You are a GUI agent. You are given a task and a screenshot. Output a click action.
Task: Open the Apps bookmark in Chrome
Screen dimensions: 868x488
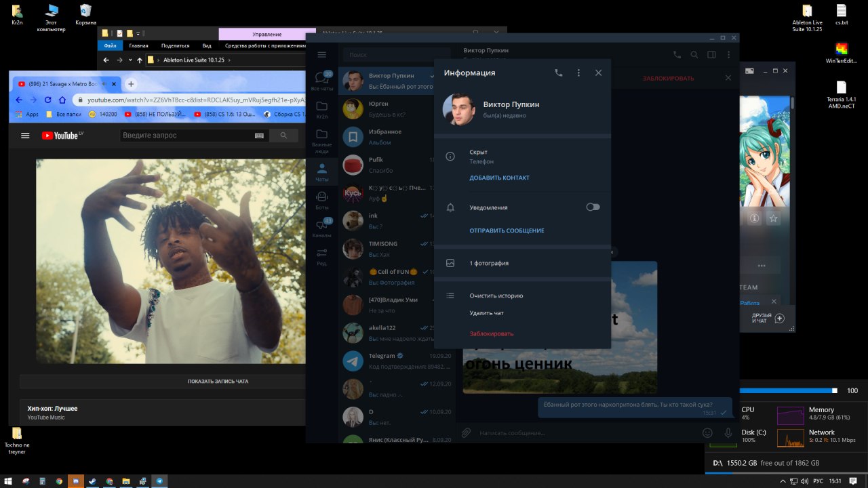(27, 115)
